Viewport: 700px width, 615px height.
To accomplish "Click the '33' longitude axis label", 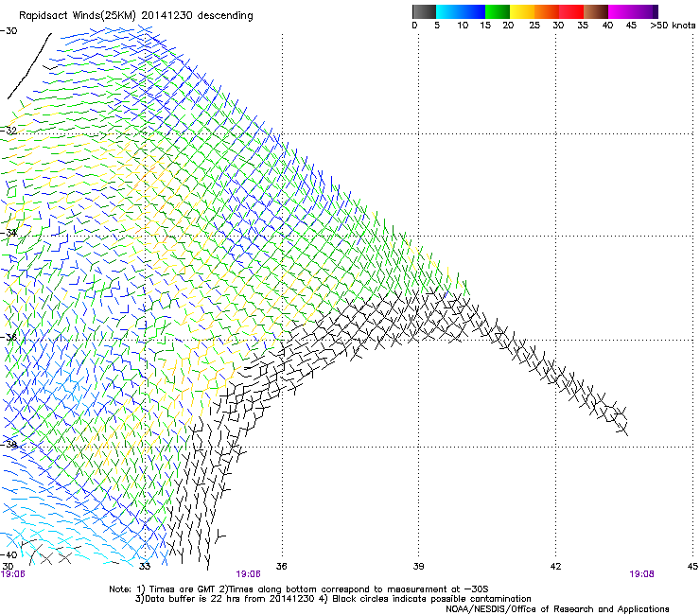I will 145,567.
